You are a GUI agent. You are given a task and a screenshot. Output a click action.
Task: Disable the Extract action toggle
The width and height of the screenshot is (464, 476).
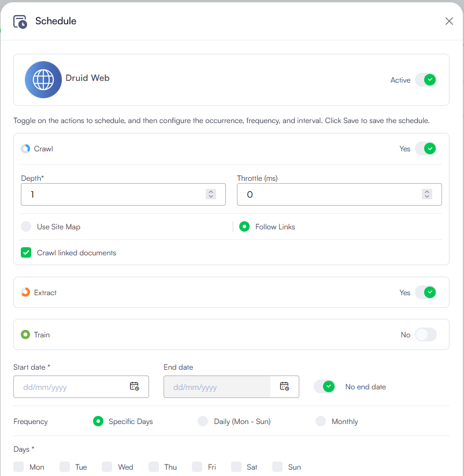coord(426,292)
